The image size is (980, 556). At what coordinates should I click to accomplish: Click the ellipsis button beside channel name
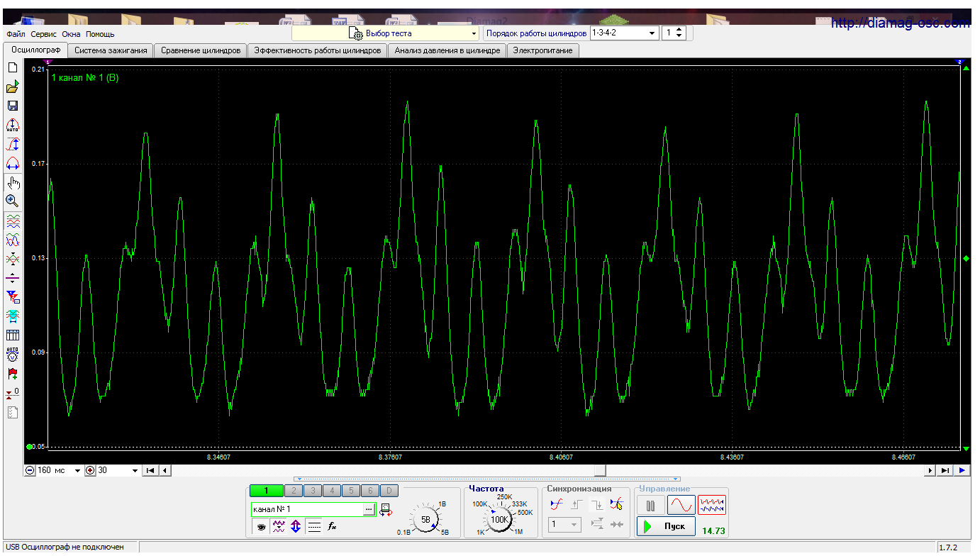click(369, 509)
